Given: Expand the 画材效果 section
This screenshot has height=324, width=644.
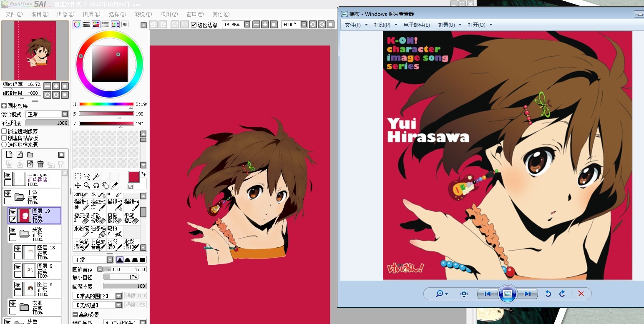Looking at the screenshot, I should 4,106.
